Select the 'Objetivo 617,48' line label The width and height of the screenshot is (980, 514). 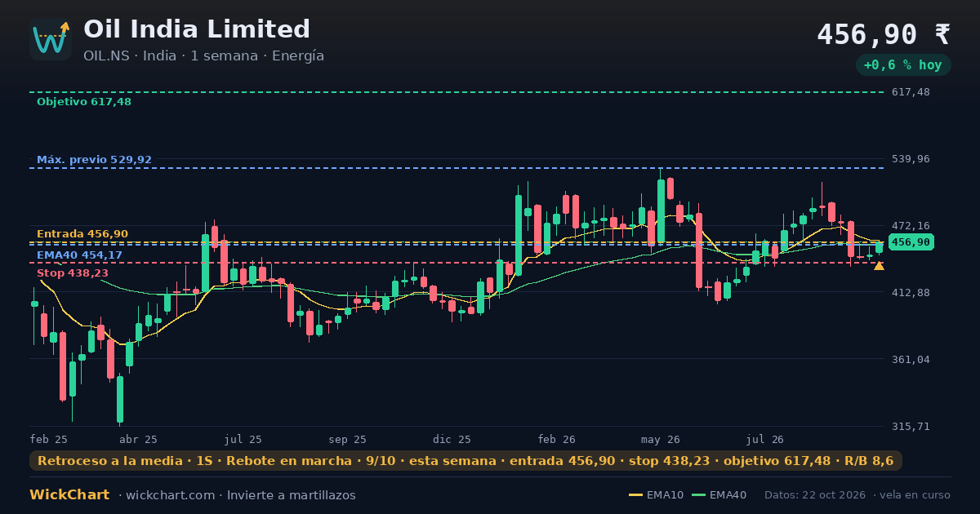[x=84, y=102]
